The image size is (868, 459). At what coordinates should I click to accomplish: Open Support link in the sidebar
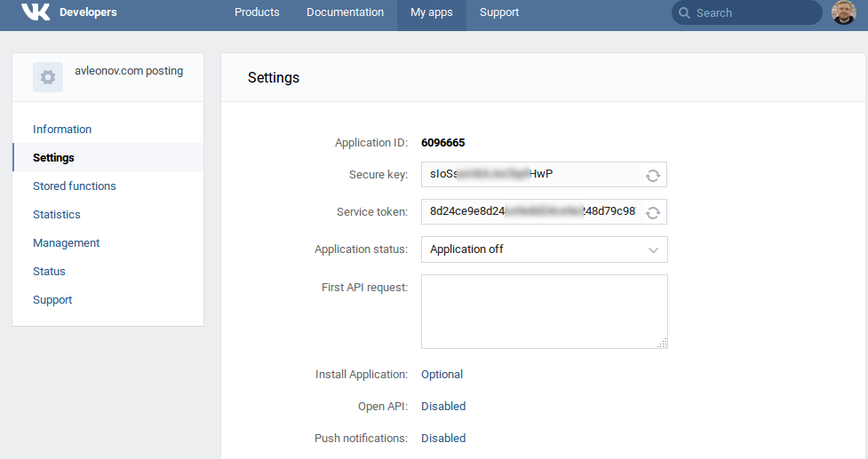tap(52, 300)
